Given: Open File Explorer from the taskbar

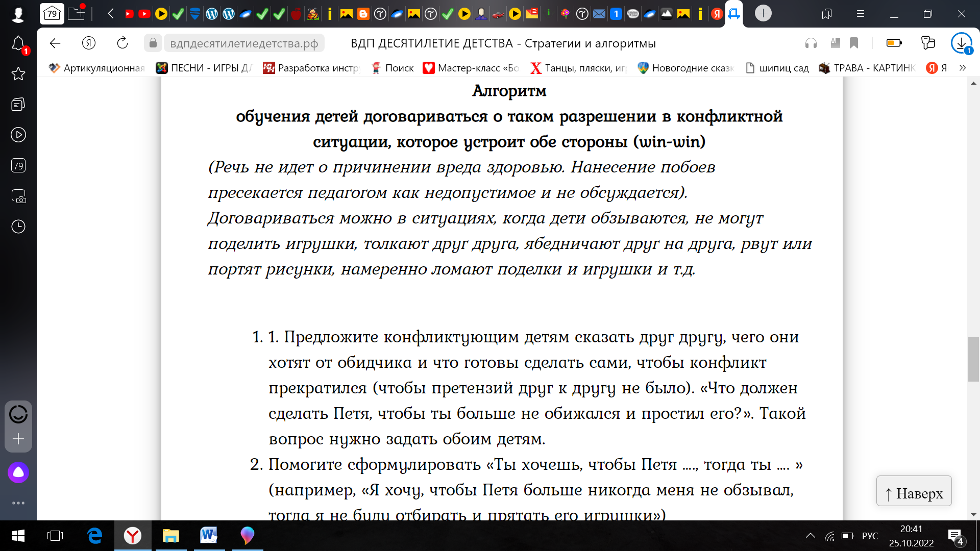Looking at the screenshot, I should click(171, 536).
